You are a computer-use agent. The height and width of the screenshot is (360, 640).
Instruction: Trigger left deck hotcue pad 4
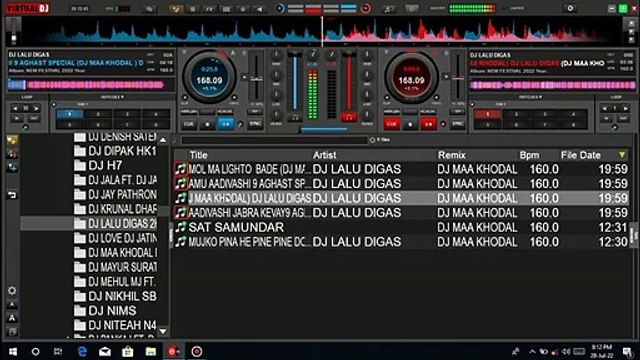tap(156, 114)
